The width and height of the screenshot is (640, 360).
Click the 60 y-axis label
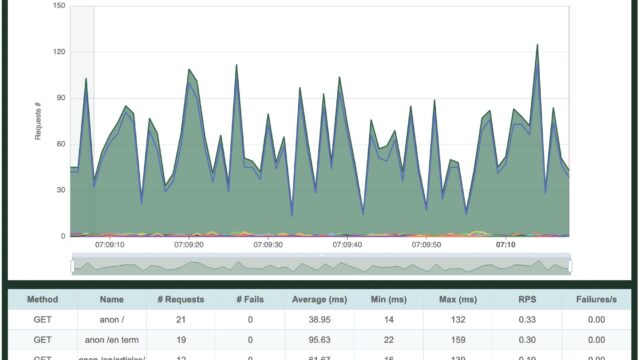pos(61,144)
